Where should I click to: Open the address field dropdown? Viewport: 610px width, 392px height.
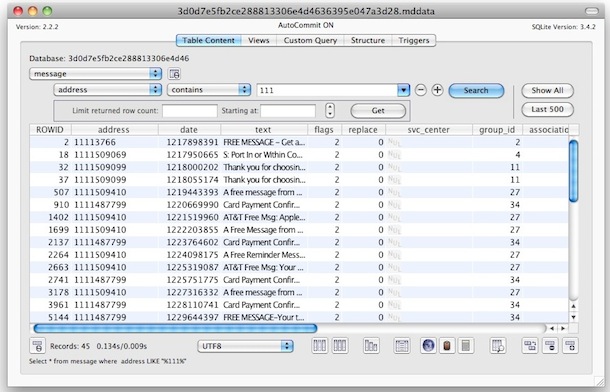(x=107, y=90)
